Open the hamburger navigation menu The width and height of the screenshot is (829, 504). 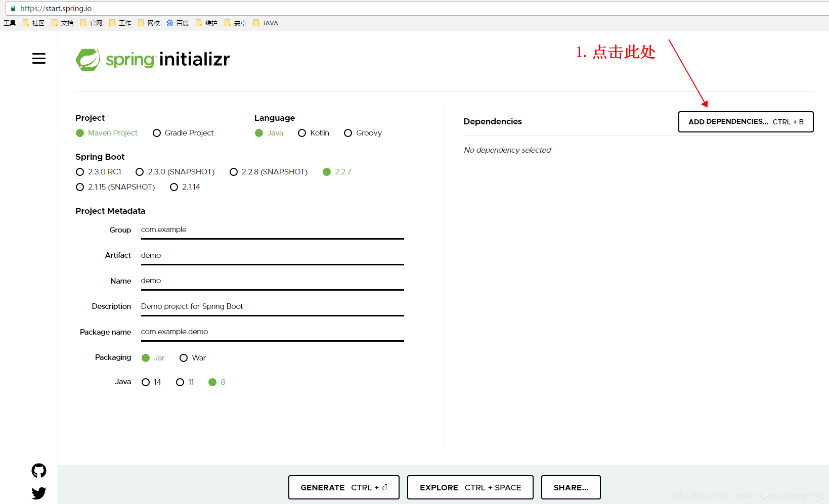39,58
